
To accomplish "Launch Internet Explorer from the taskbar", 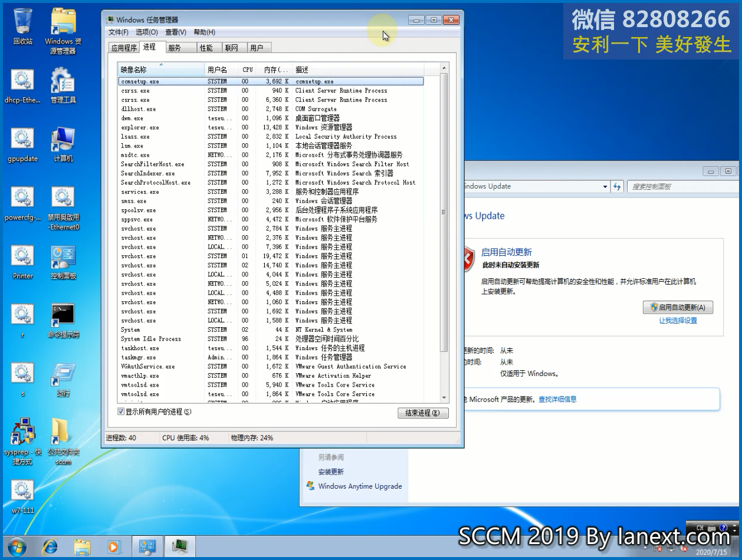I will pos(50,547).
